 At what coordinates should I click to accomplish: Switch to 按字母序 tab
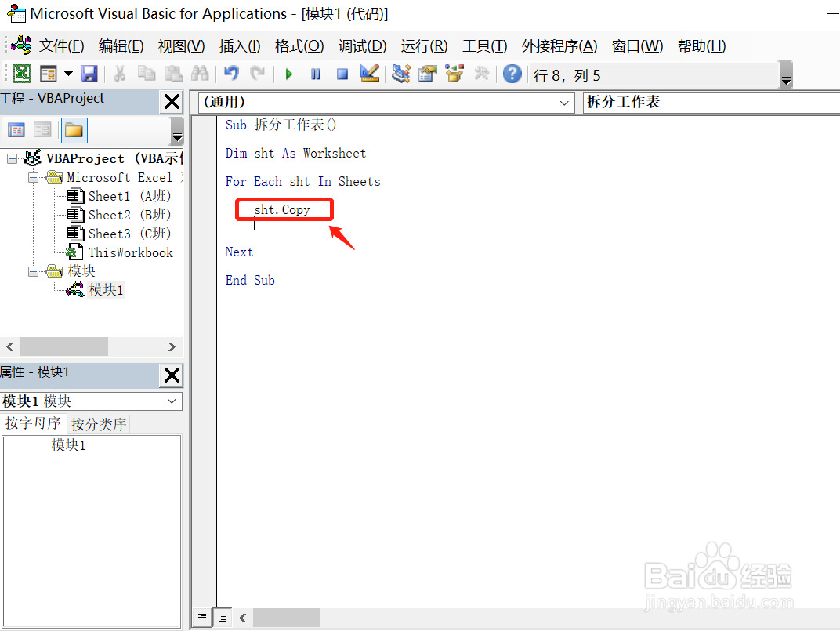click(33, 423)
